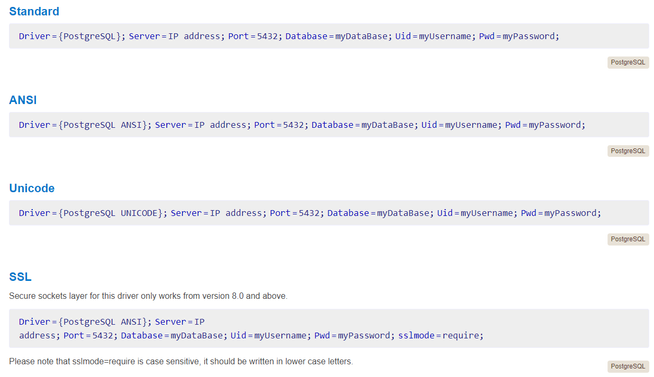Select the PostgreSQL UNICODE connection string block
Screen dimensions: 654x377
click(329, 213)
